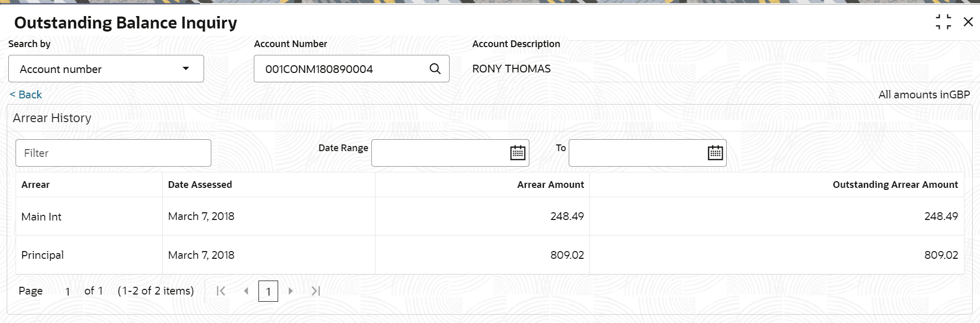Select the Principal arrear row
The width and height of the screenshot is (980, 323).
pos(42,255)
